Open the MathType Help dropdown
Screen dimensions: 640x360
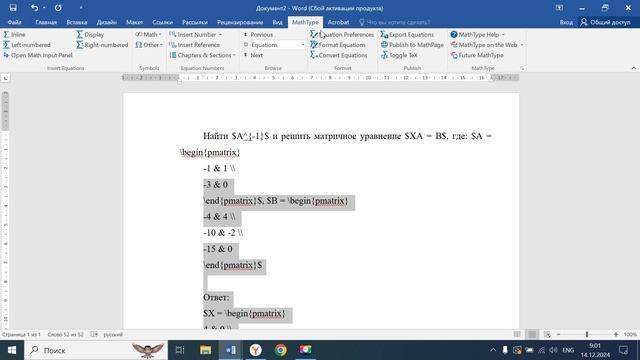tap(478, 35)
